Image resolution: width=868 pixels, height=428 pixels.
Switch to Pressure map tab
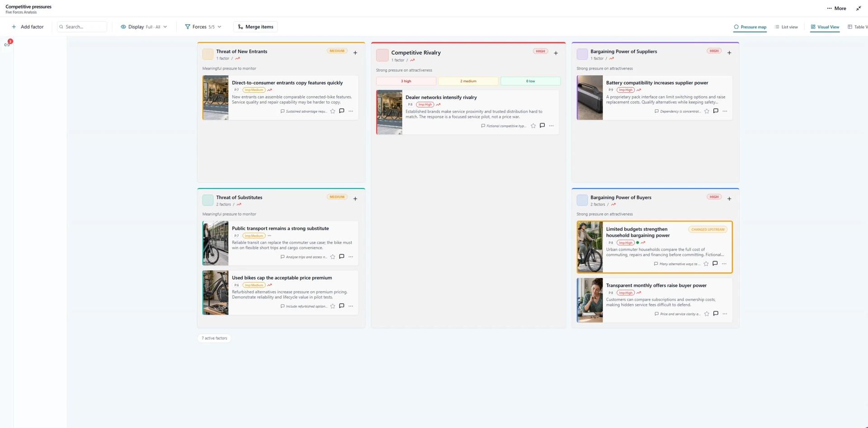pos(750,27)
